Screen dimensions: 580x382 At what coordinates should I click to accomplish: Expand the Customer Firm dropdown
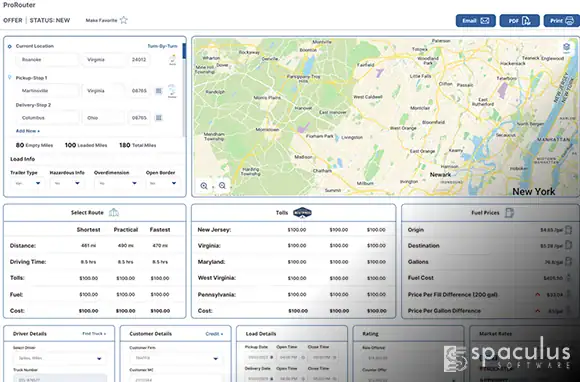click(x=176, y=358)
